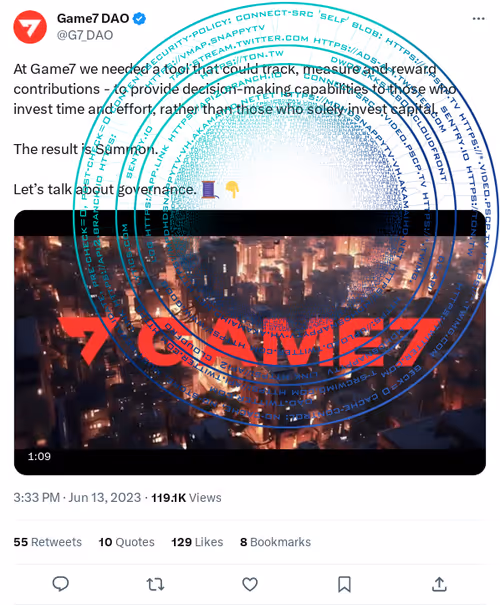
Task: Click the thread spool emoji in the tweet
Action: point(209,189)
